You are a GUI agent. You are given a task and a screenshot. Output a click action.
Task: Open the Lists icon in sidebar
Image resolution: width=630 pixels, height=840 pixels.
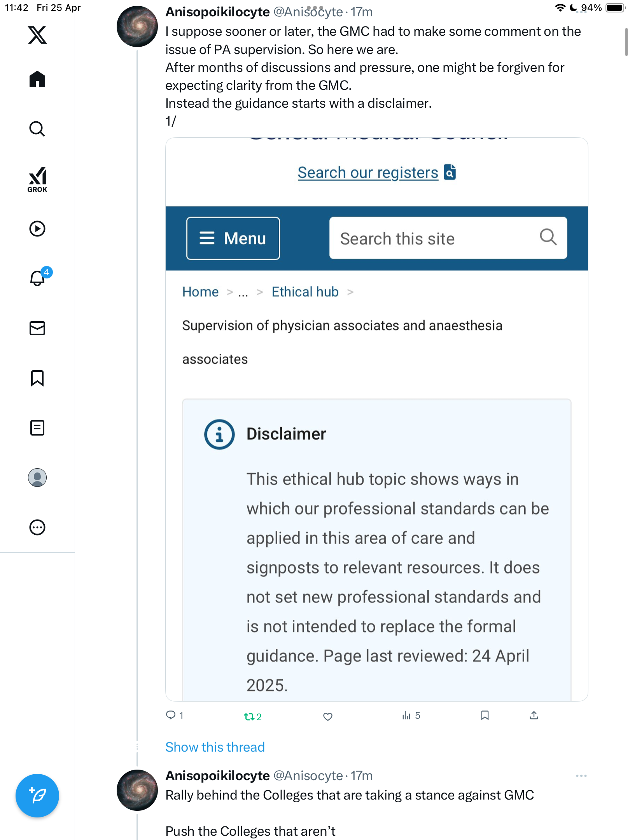tap(37, 428)
